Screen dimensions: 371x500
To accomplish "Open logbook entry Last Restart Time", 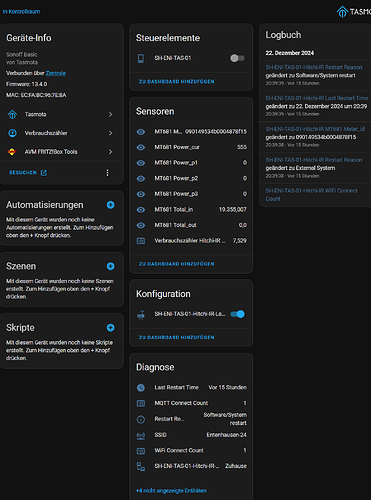I will pyautogui.click(x=317, y=98).
